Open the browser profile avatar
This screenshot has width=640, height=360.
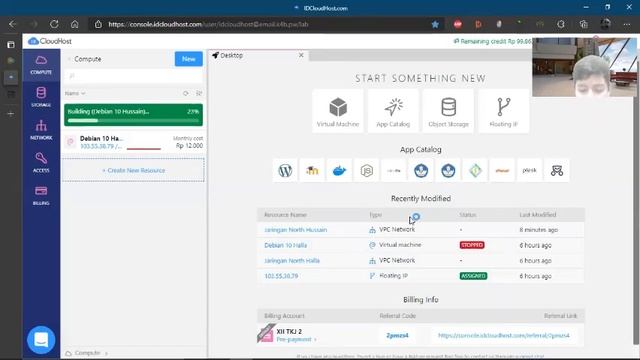[605, 24]
